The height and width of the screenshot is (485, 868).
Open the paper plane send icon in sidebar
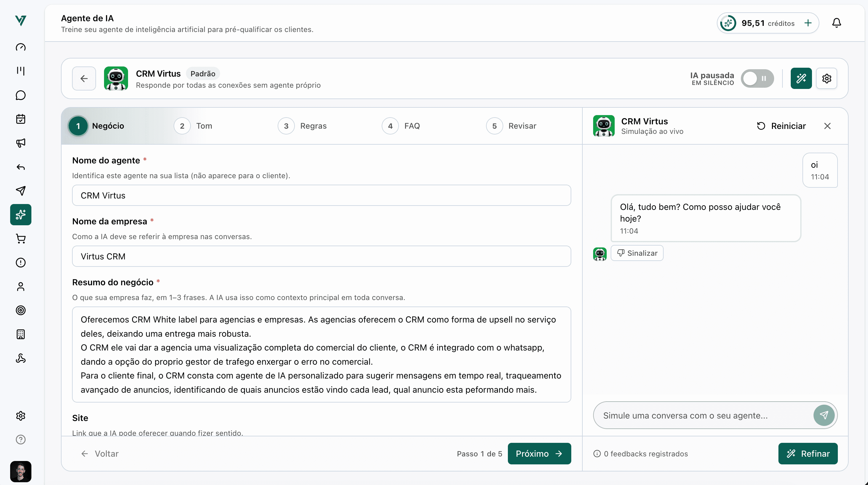click(x=21, y=190)
